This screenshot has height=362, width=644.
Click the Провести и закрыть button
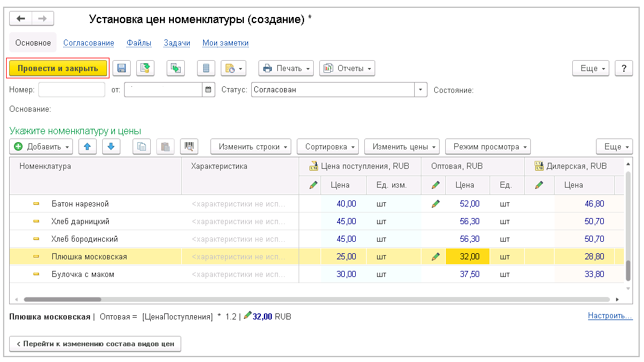[x=58, y=68]
